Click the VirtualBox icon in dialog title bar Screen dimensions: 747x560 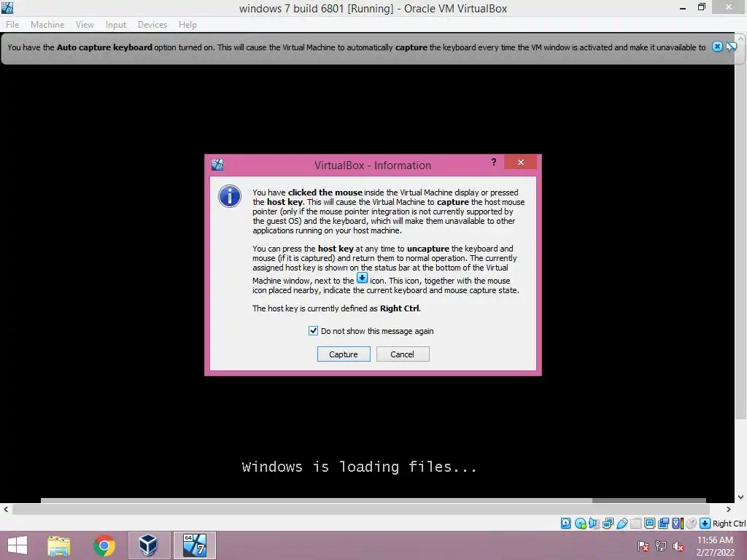click(x=217, y=165)
